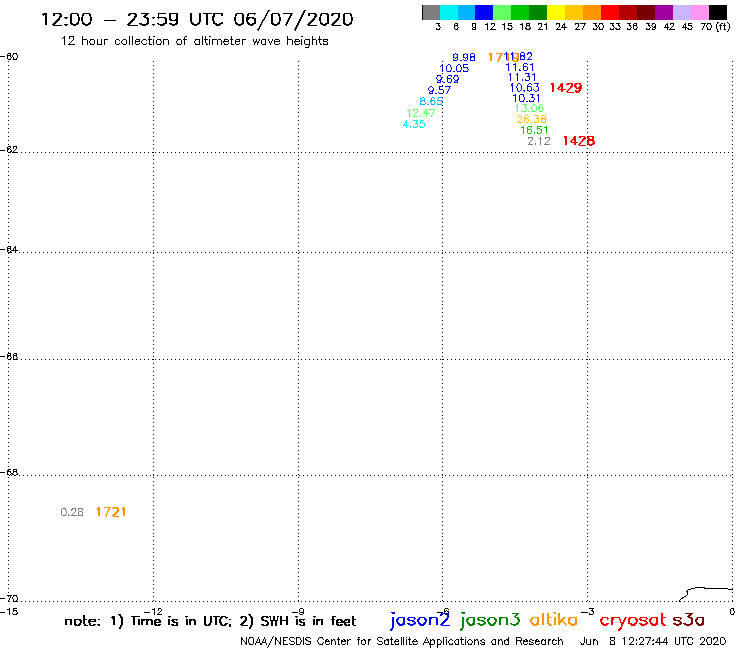The height and width of the screenshot is (650, 740).
Task: Select the wave height reading 11.61
Action: [520, 68]
